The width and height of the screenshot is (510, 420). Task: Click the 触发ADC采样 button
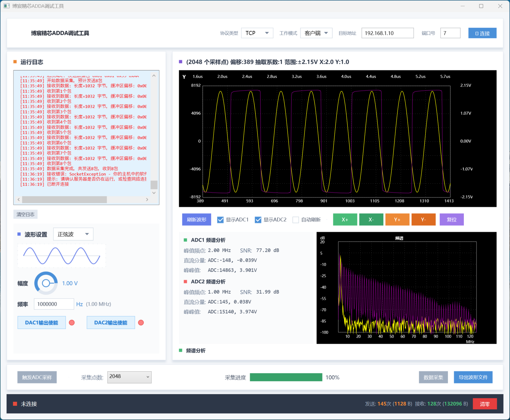click(x=37, y=377)
